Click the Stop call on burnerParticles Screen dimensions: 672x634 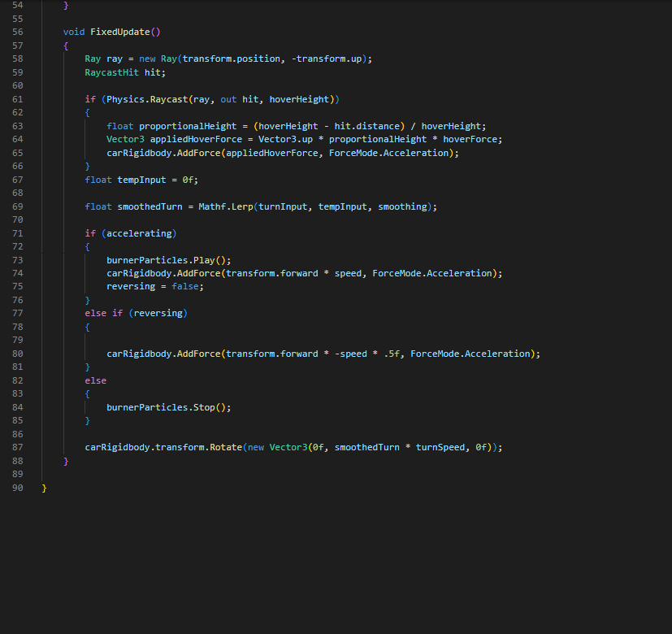click(203, 407)
